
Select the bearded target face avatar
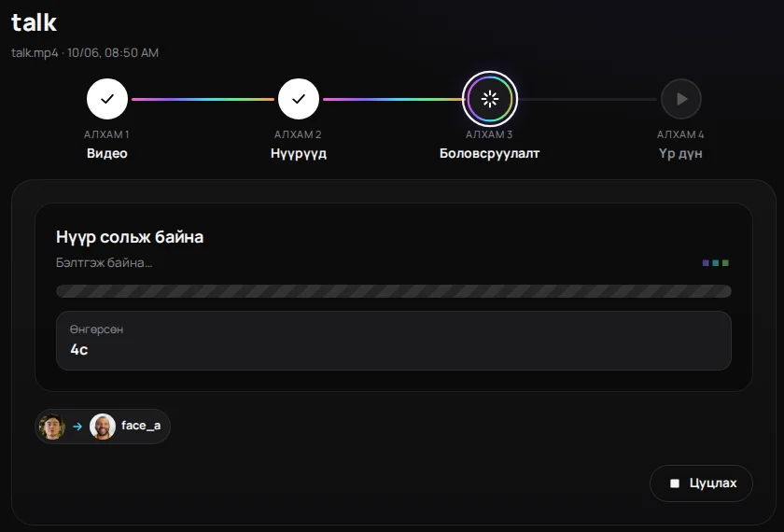coord(103,427)
